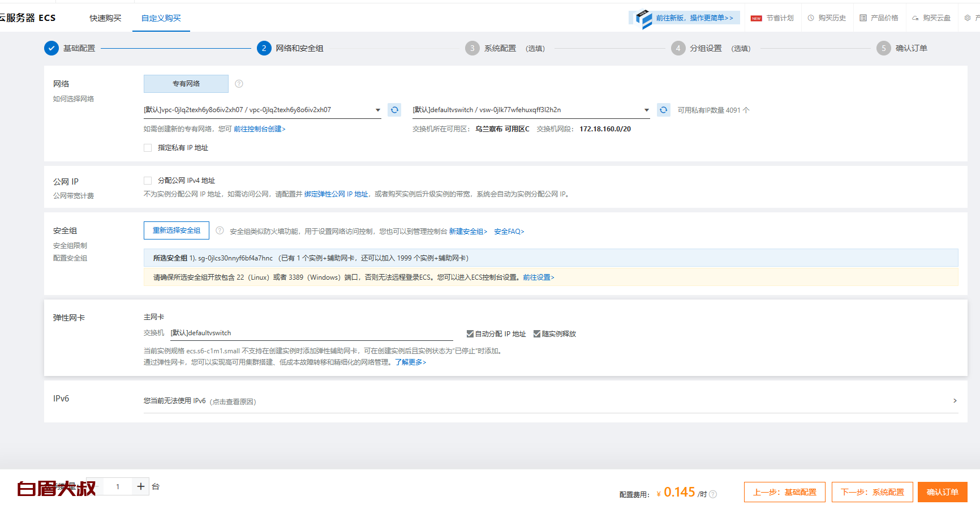Click the 前往新版，操作更简单 banner link
Image resolution: width=980 pixels, height=513 pixels.
tap(694, 18)
